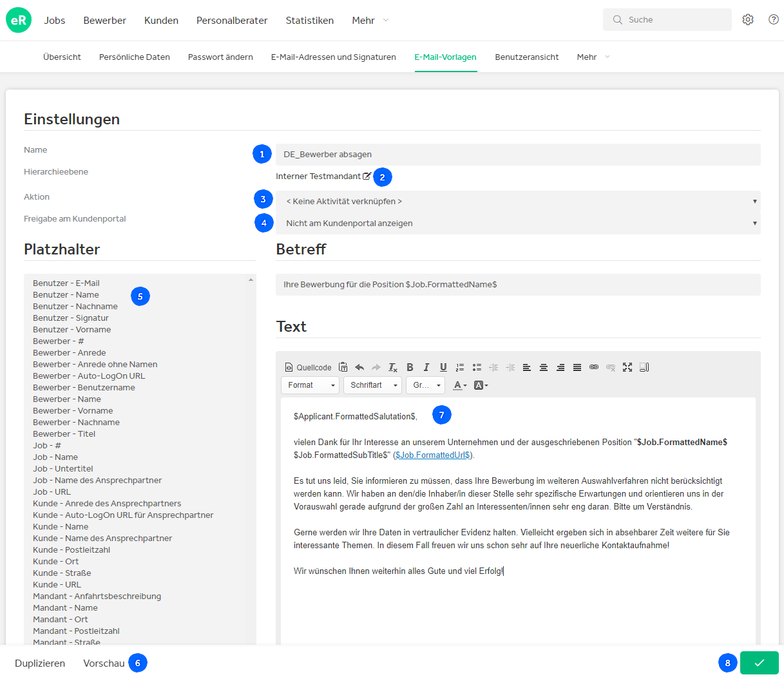Redo edit in editor toolbar

pyautogui.click(x=376, y=367)
